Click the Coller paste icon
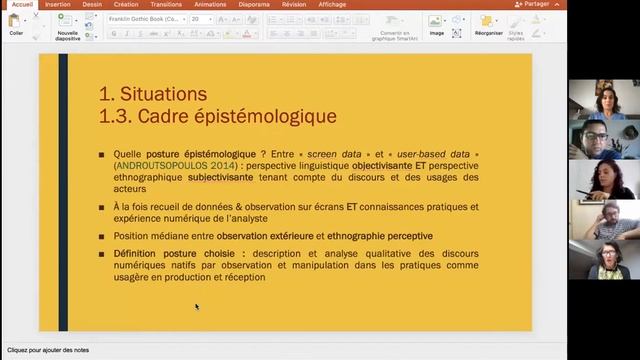 [x=14, y=20]
